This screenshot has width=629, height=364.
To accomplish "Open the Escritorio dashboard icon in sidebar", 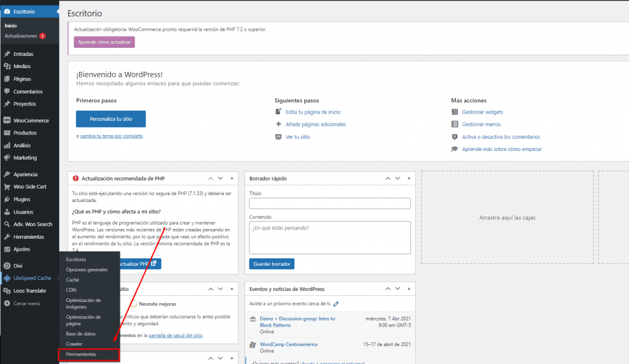I will pos(7,12).
